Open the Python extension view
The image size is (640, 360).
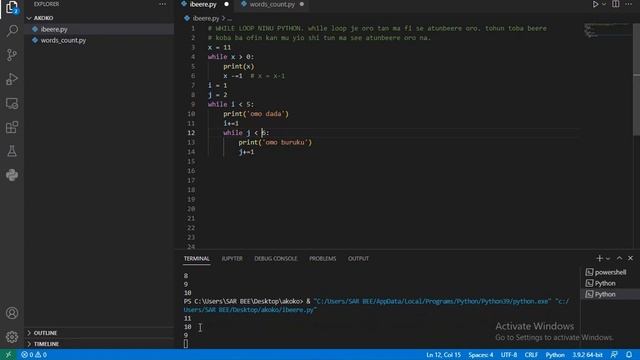click(x=12, y=175)
